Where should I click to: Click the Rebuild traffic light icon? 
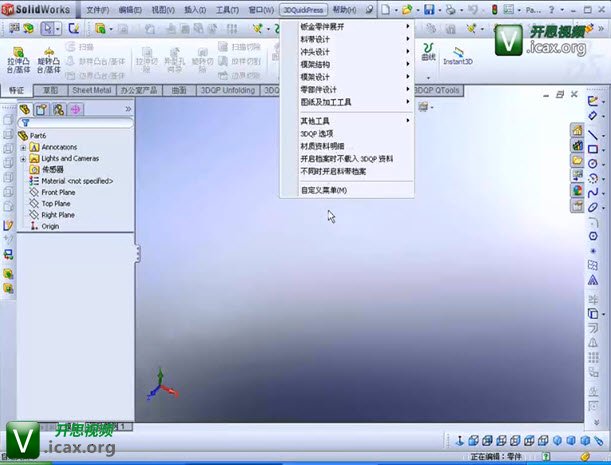[494, 9]
